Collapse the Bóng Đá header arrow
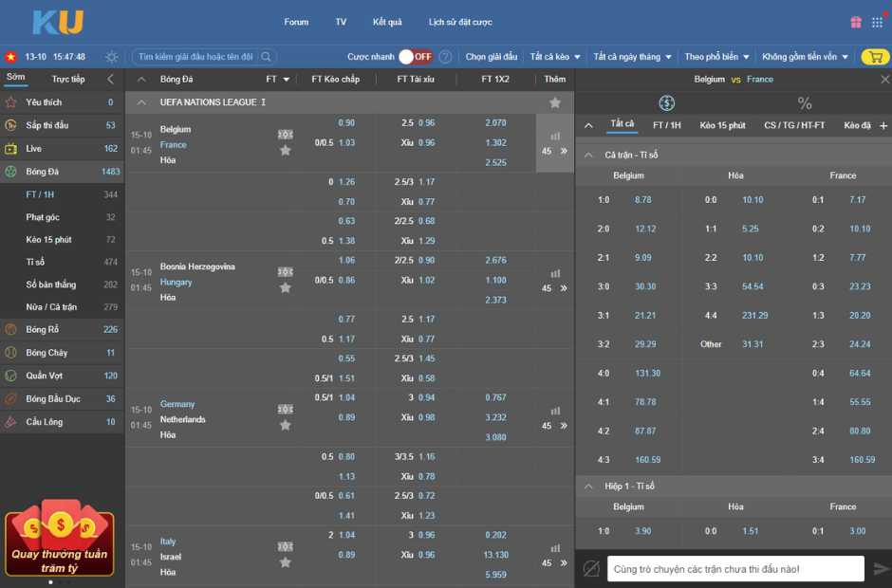This screenshot has width=892, height=588. [x=141, y=79]
